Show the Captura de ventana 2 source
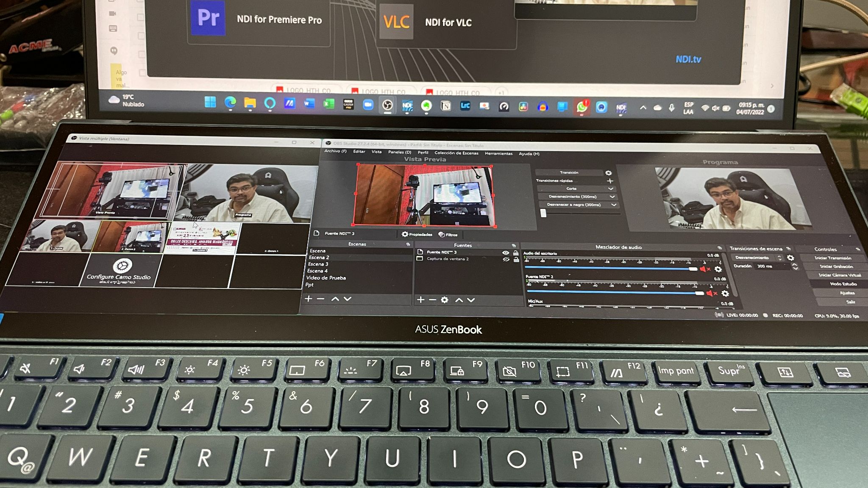Viewport: 868px width, 488px height. point(506,259)
